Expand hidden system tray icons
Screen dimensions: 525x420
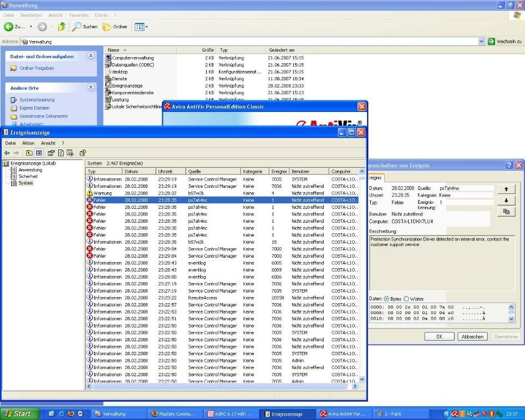point(447,414)
